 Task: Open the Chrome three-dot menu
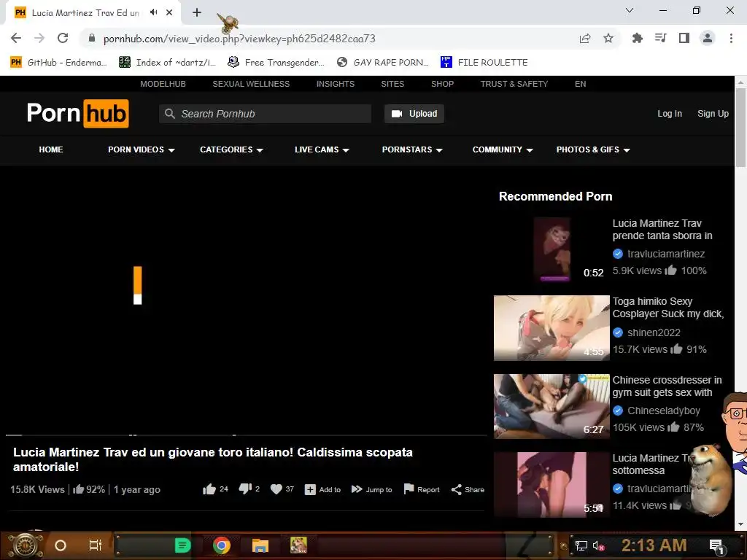click(731, 38)
